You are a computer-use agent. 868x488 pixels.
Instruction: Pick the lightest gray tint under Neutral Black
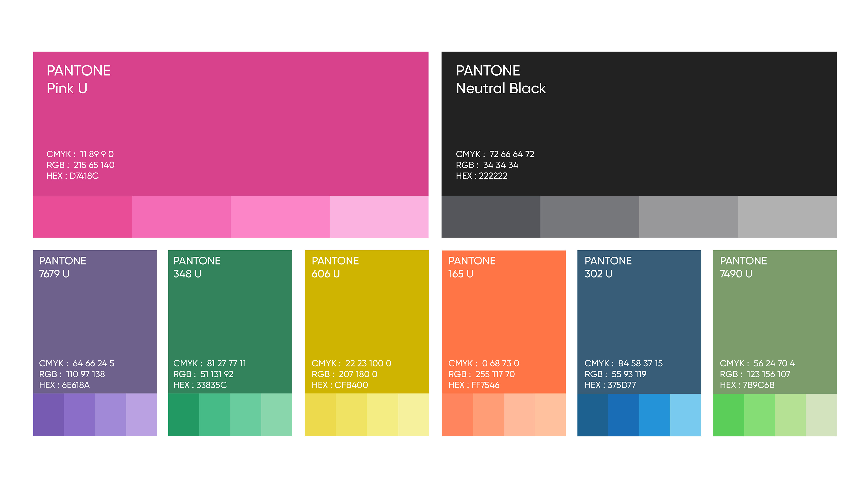click(x=788, y=217)
